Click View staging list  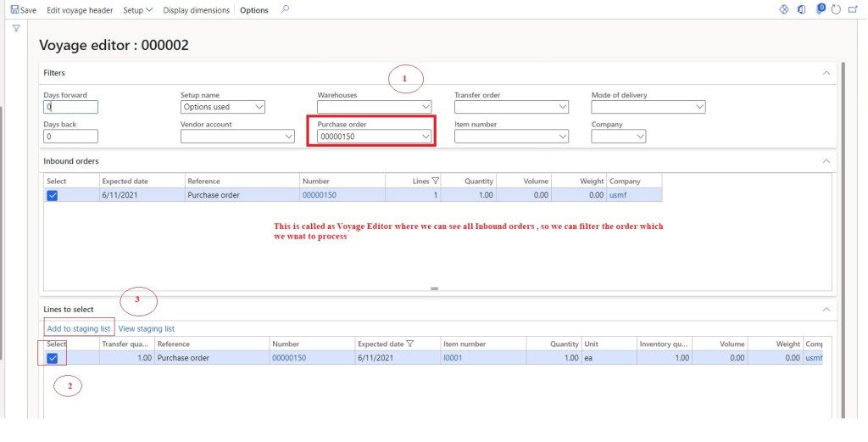coord(147,328)
